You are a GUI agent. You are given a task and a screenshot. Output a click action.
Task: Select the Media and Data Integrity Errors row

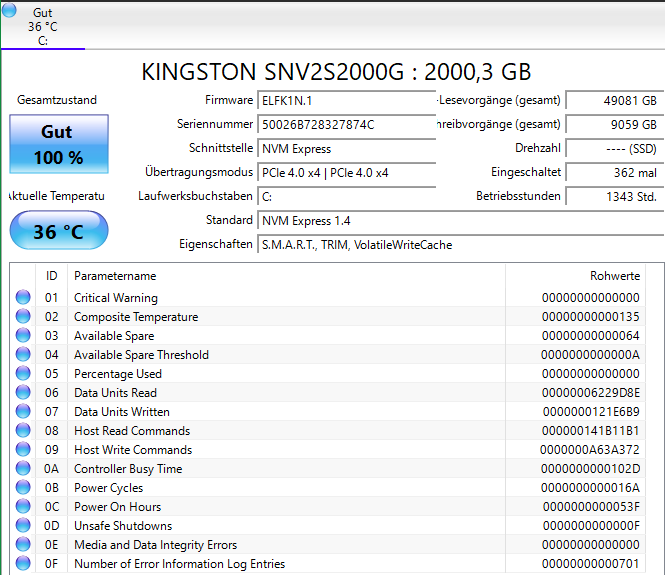point(155,545)
